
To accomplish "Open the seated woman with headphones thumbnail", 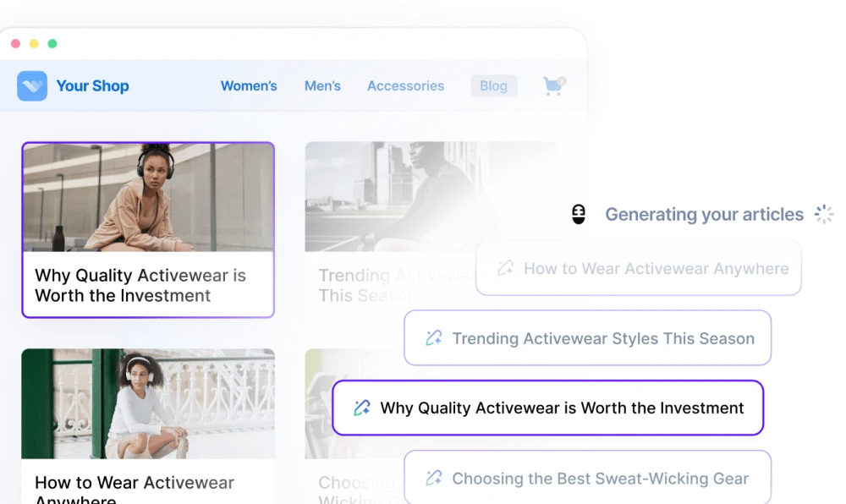I will [148, 197].
